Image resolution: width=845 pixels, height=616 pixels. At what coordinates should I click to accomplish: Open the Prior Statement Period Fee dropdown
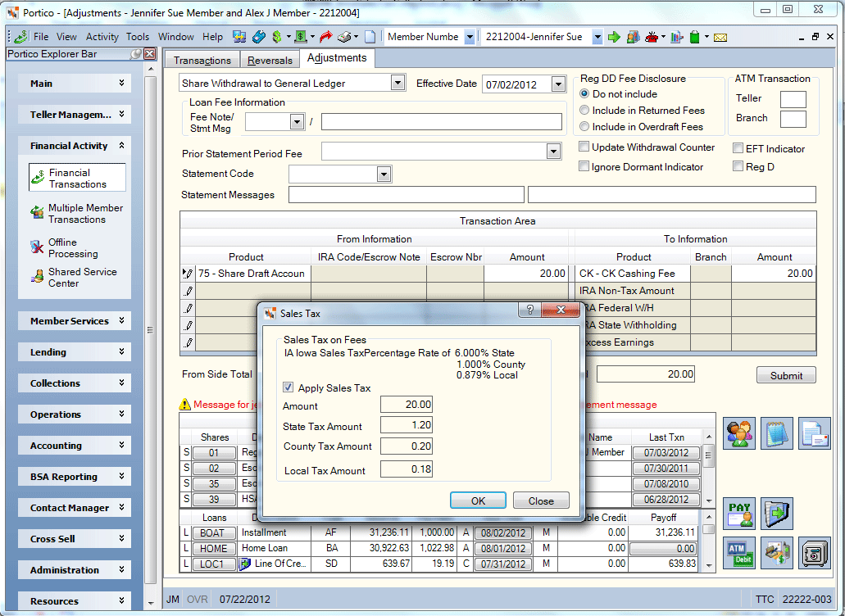553,152
